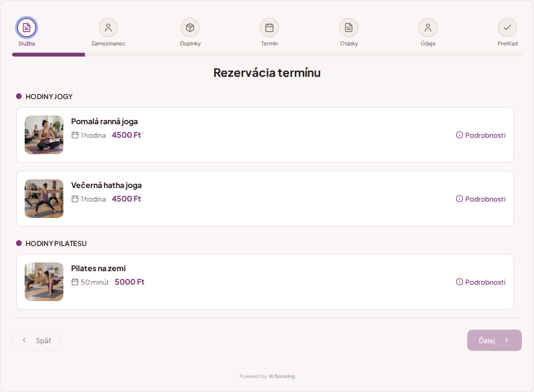
Task: Click the calendar icon beside 50 minút
Action: pos(75,282)
